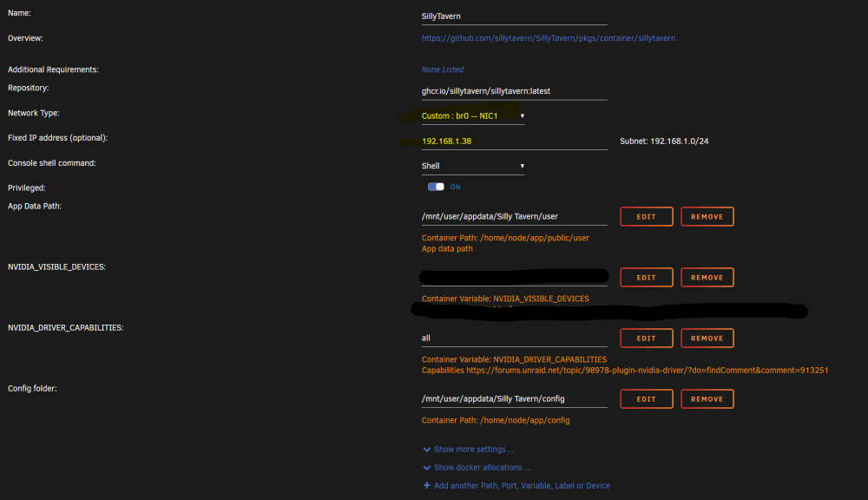Remove the App Data Path entry
Viewport: 868px width, 500px height.
tap(707, 216)
